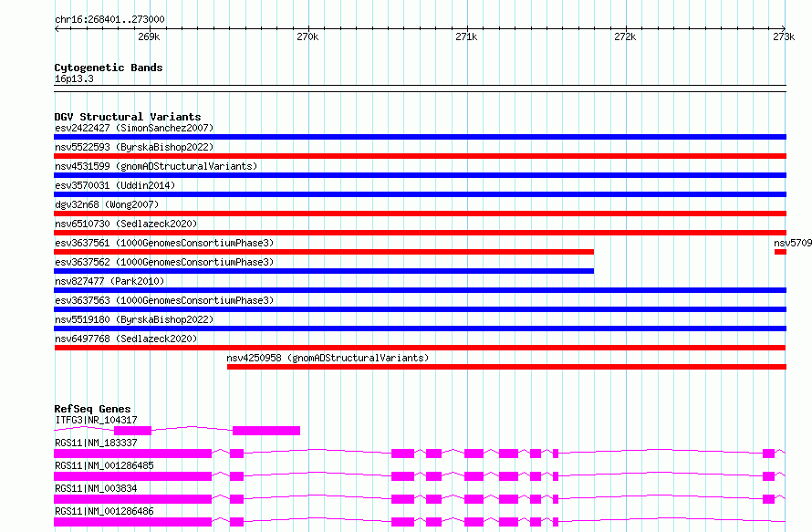Select the blue bar under nsv4531599

coord(420,175)
